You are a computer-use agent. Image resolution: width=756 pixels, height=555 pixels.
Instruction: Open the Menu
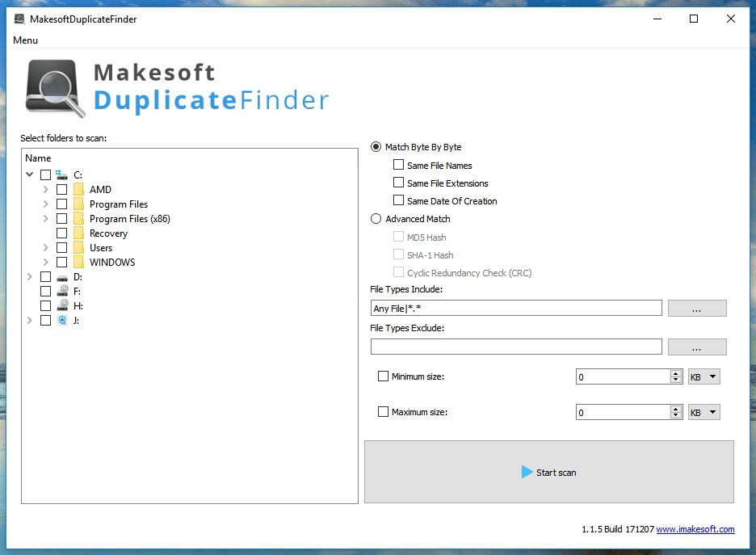(x=25, y=40)
